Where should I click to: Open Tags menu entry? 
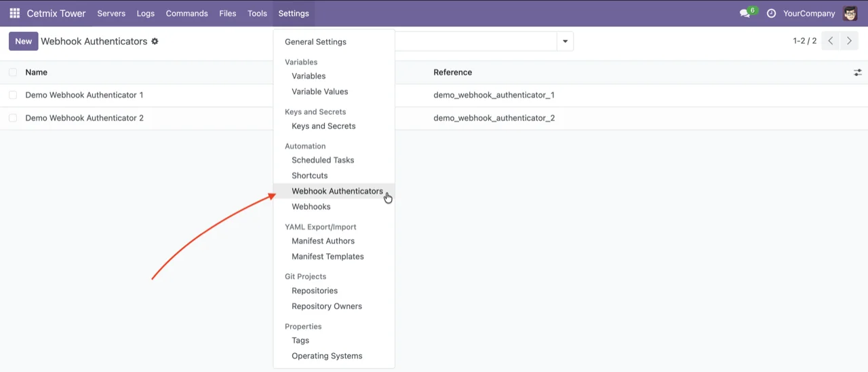click(334, 341)
